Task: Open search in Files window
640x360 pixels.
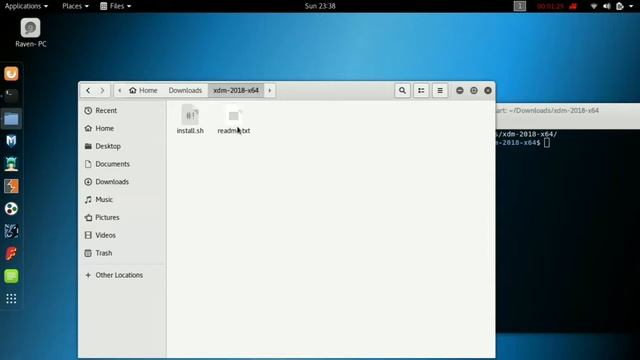Action: click(402, 90)
